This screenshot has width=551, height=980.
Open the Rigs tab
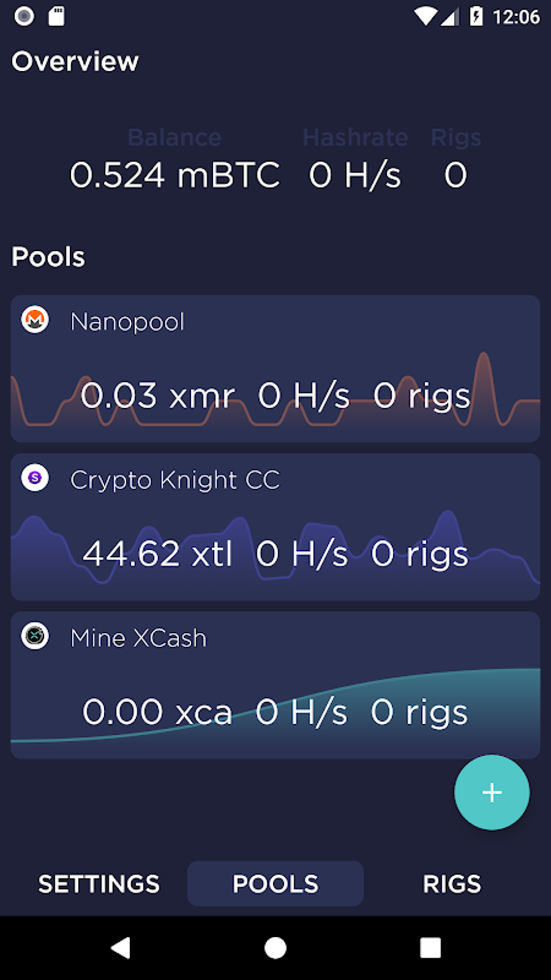(452, 884)
